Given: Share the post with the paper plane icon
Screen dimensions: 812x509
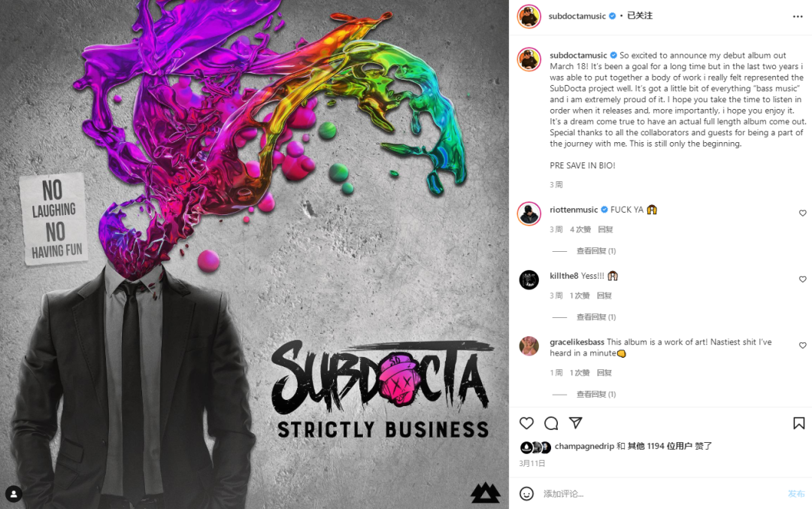Looking at the screenshot, I should coord(576,423).
